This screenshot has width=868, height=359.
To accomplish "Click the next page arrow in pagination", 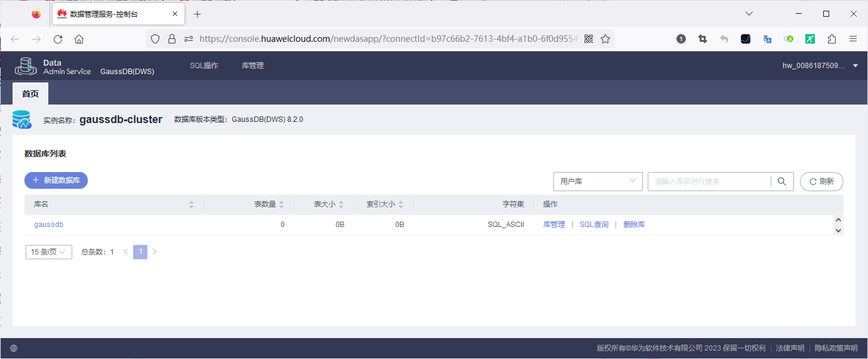I will (155, 252).
